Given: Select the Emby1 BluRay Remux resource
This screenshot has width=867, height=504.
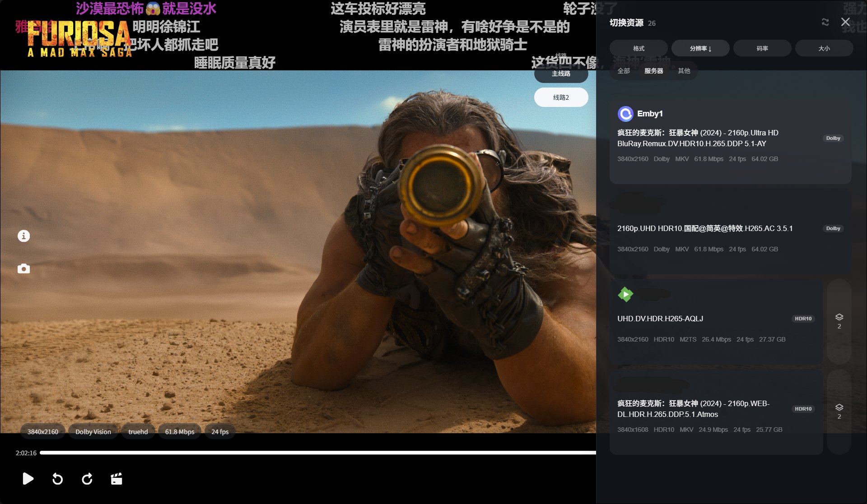Looking at the screenshot, I should click(730, 142).
